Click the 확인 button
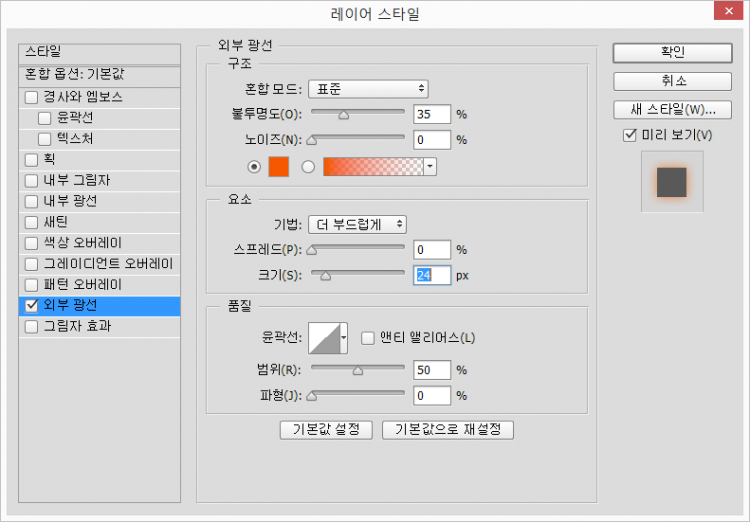The height and width of the screenshot is (522, 750). [x=671, y=52]
